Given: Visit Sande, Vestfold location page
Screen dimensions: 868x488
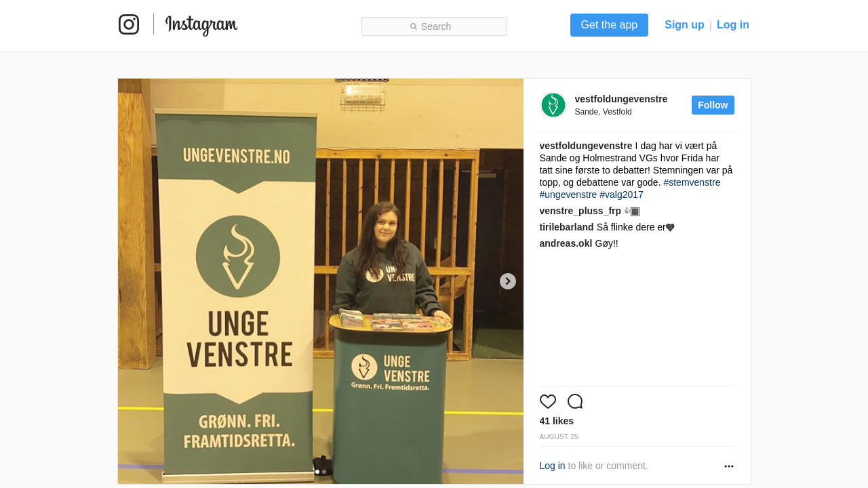Looking at the screenshot, I should [x=603, y=112].
